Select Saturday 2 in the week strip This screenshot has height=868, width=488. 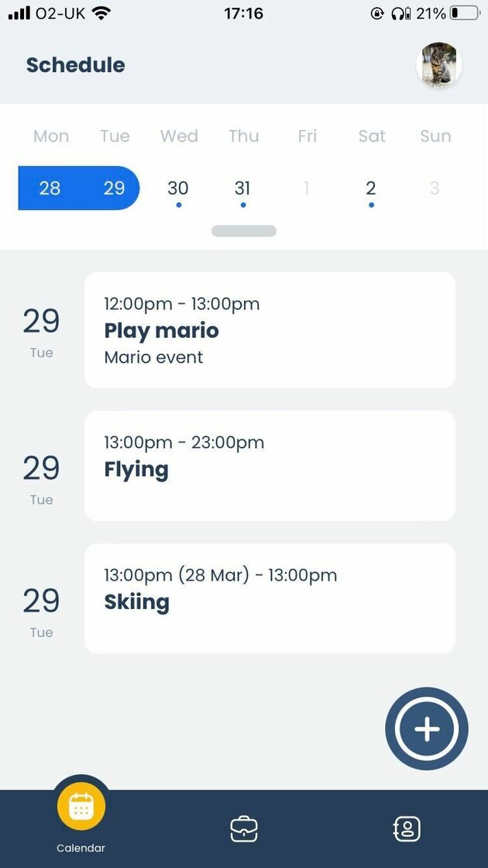(371, 188)
